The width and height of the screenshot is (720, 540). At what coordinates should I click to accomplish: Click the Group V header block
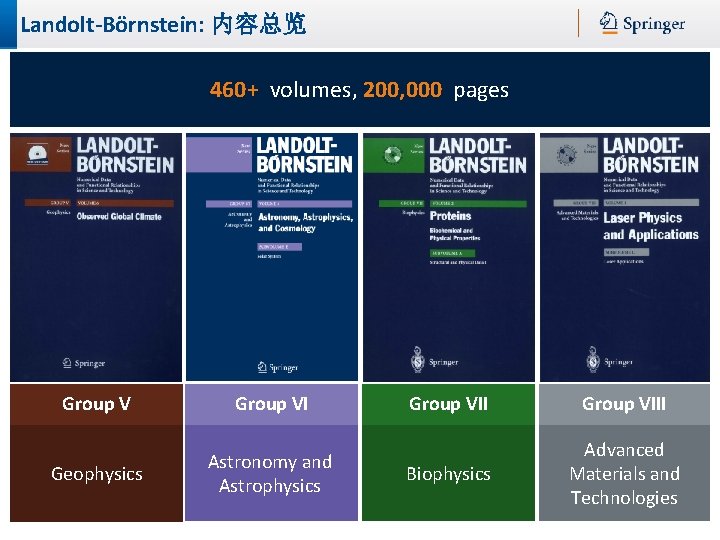[96, 404]
